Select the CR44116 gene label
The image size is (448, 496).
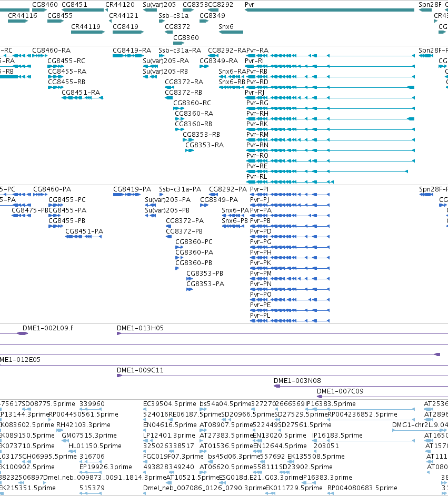click(23, 15)
